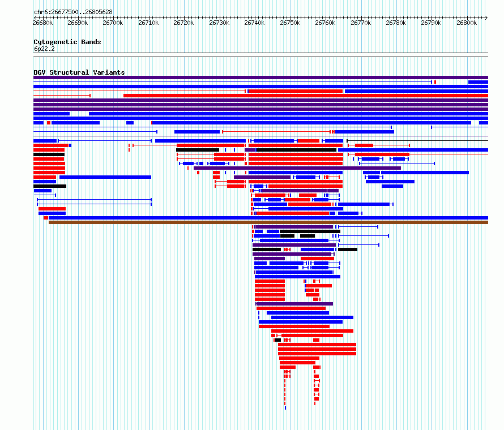Open the DGV Structural Variants track title
Viewport: 504px width, 430px height.
tap(79, 72)
